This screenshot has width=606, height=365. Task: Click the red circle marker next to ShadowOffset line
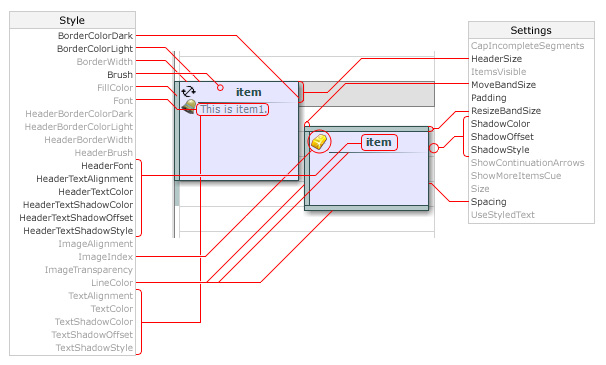point(434,148)
